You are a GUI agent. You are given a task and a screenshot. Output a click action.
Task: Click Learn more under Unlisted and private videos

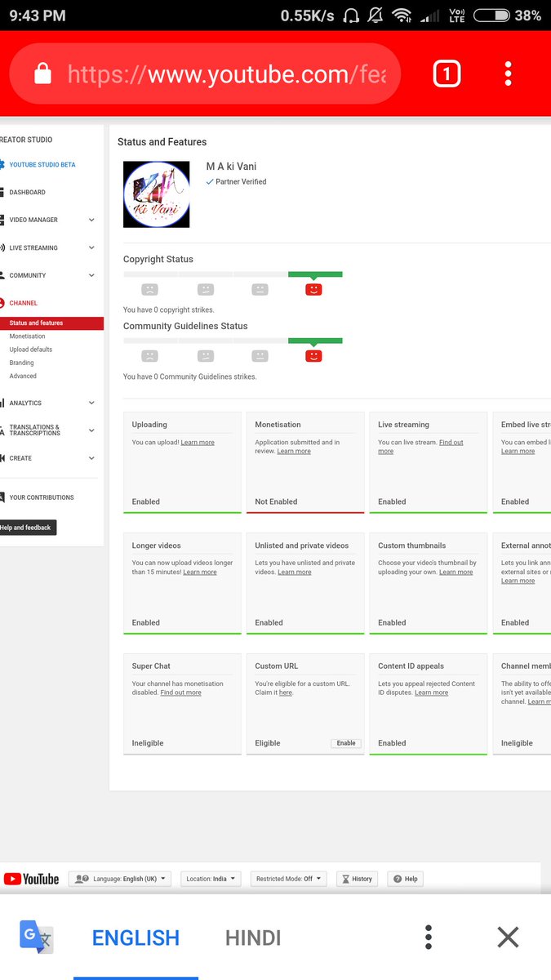coord(295,572)
